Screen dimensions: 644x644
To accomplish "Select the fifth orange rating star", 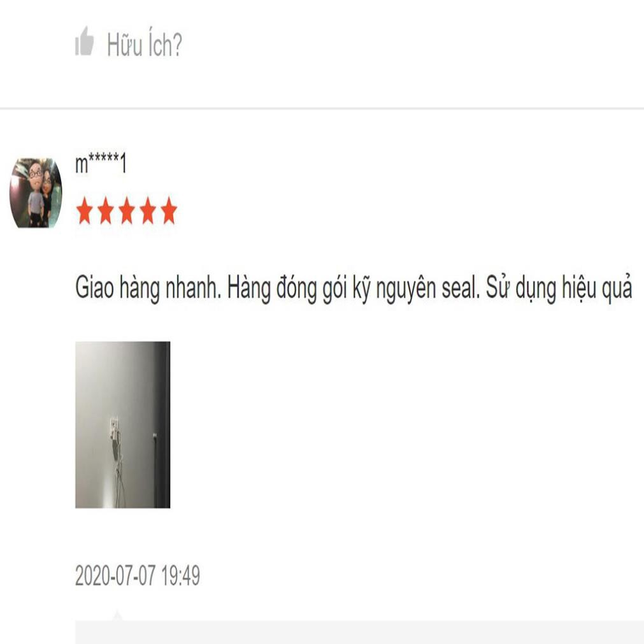I will pyautogui.click(x=168, y=210).
